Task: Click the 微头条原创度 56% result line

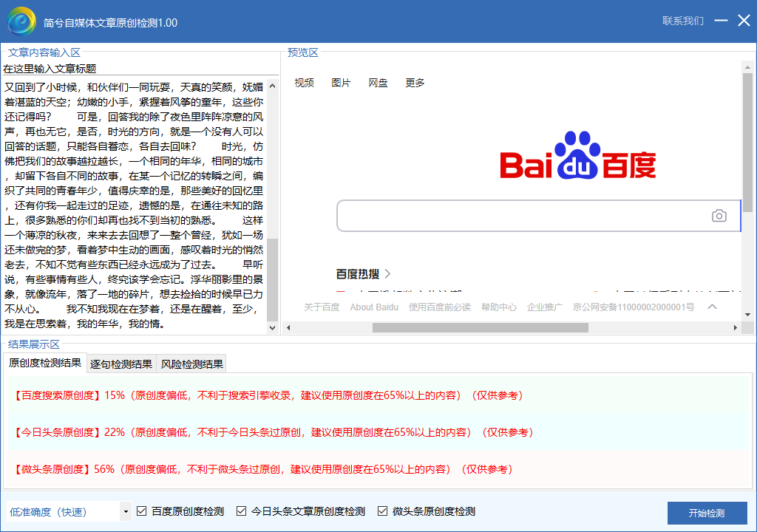Action: 262,469
